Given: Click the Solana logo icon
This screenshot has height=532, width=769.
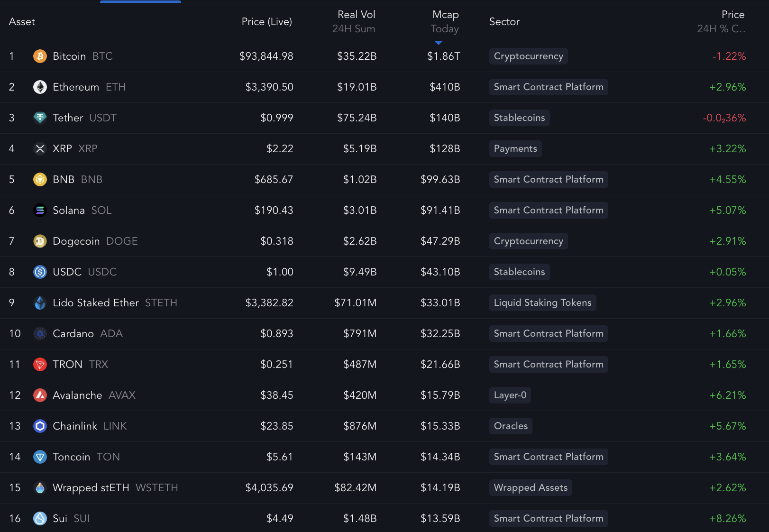Looking at the screenshot, I should pos(40,211).
